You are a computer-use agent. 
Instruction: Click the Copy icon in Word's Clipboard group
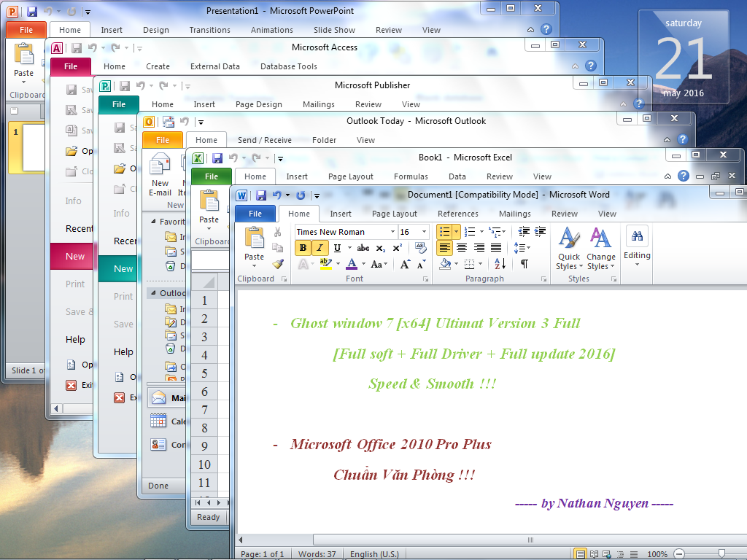coord(277,248)
